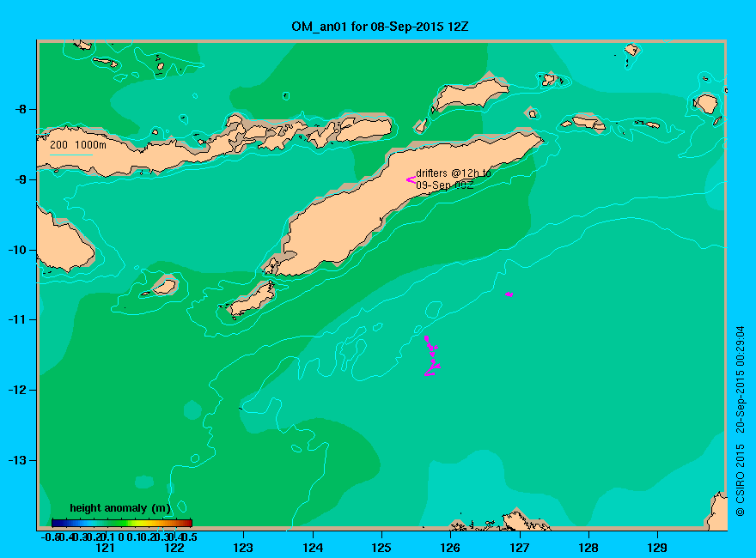Click longitude label 129 on x-axis
The width and height of the screenshot is (756, 558).
(657, 548)
